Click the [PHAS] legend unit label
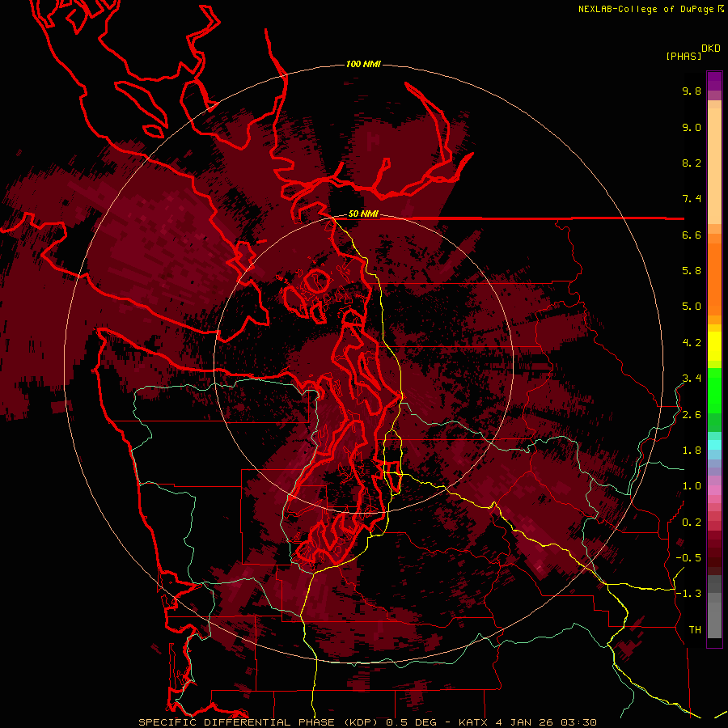 point(684,56)
